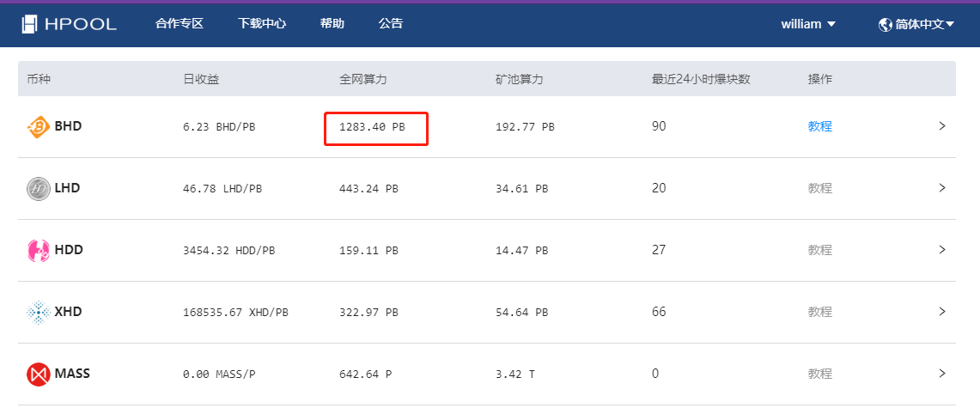
Task: Open the LHD 教程 tutorial link
Action: 820,187
